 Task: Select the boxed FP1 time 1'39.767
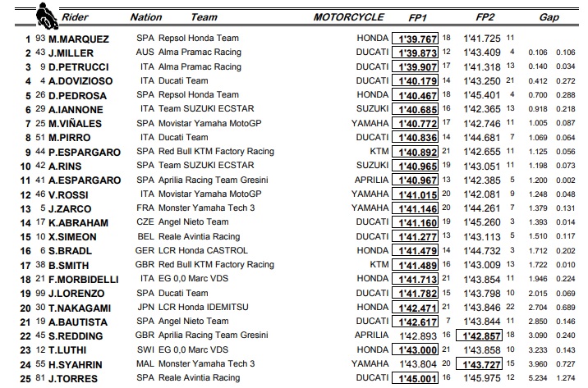click(416, 39)
